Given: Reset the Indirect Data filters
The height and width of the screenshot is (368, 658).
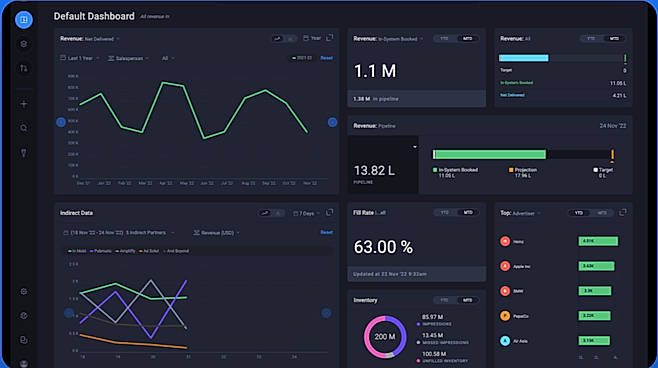Looking at the screenshot, I should [x=326, y=232].
